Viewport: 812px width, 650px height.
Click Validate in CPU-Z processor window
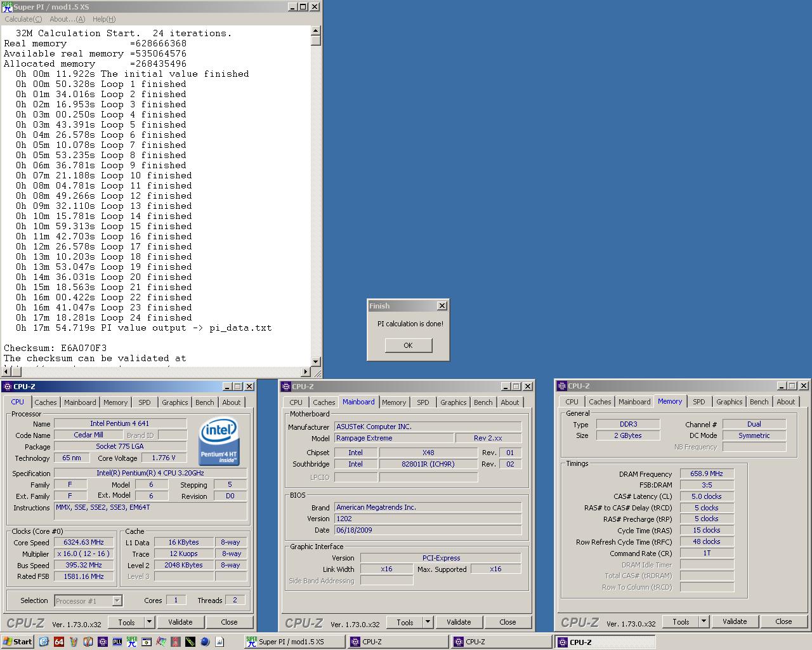tap(180, 622)
